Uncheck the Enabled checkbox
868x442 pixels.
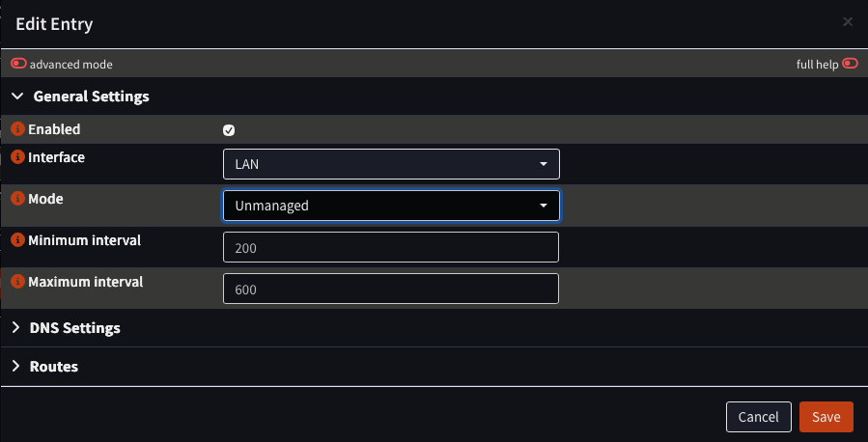(229, 130)
